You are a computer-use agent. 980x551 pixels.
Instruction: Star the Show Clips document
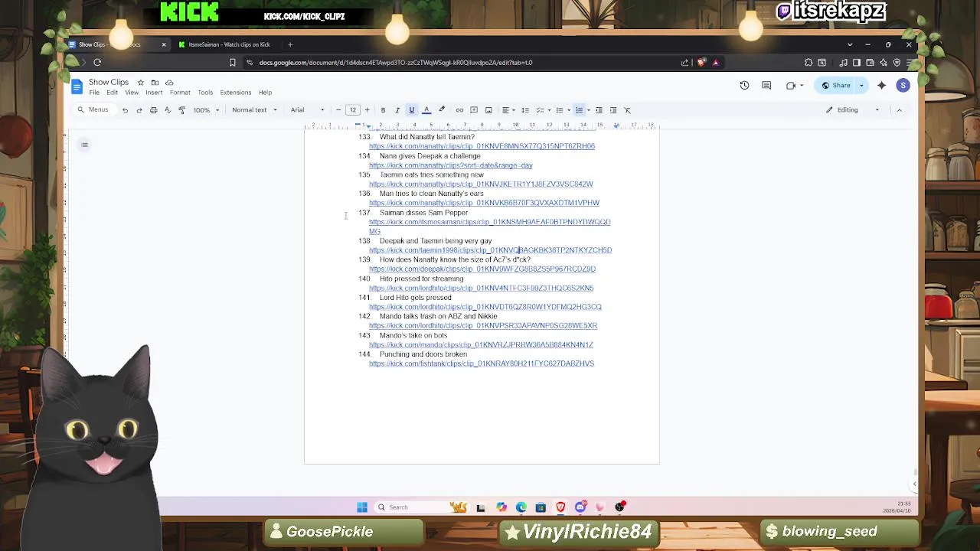click(x=140, y=83)
